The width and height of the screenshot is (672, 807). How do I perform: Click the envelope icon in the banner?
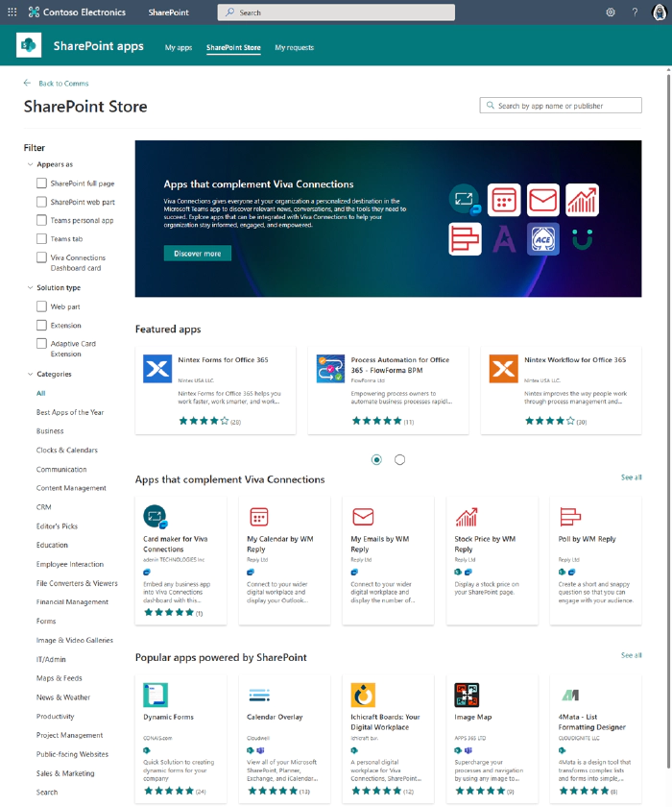pyautogui.click(x=543, y=200)
